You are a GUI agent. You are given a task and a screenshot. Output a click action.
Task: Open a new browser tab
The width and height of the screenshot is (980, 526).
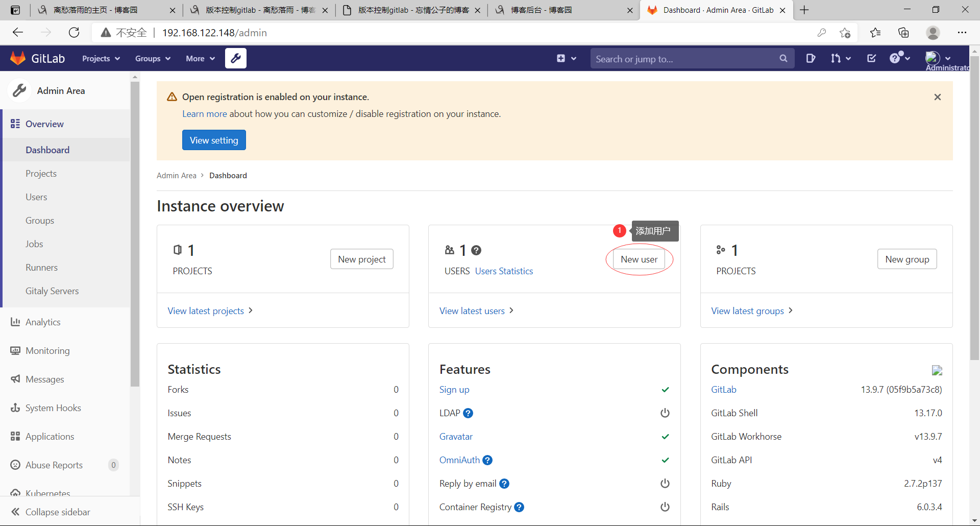tap(804, 10)
